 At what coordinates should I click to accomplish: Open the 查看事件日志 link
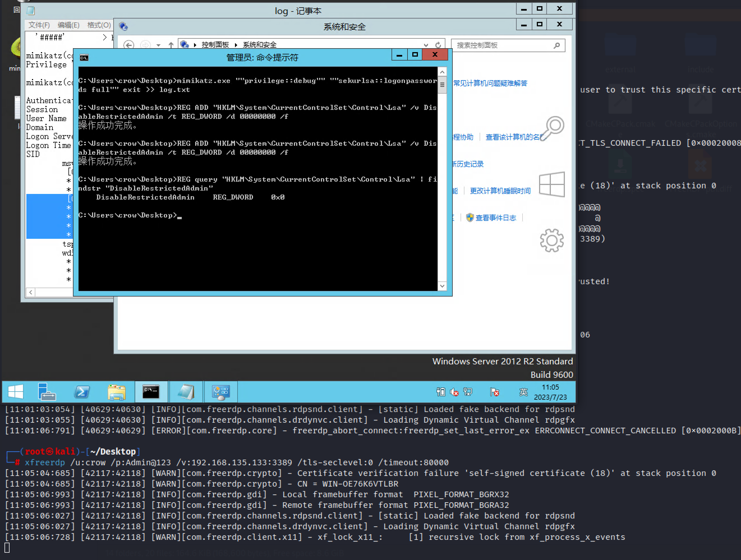pyautogui.click(x=496, y=218)
